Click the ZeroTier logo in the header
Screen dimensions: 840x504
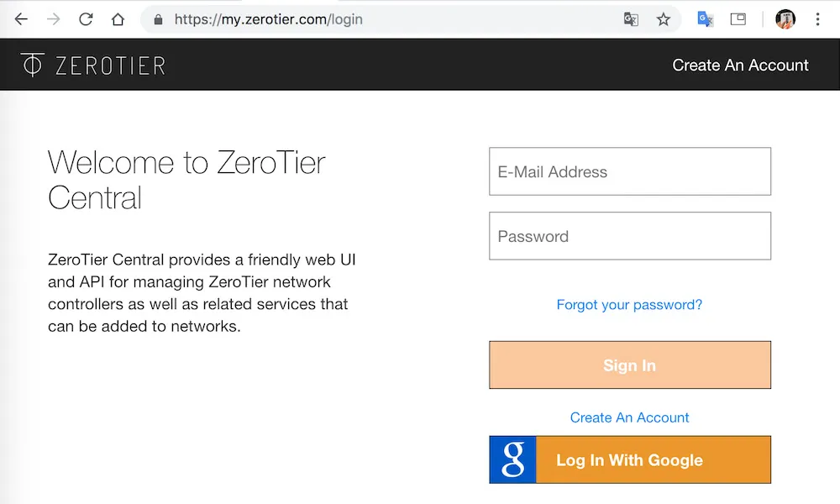tap(93, 65)
